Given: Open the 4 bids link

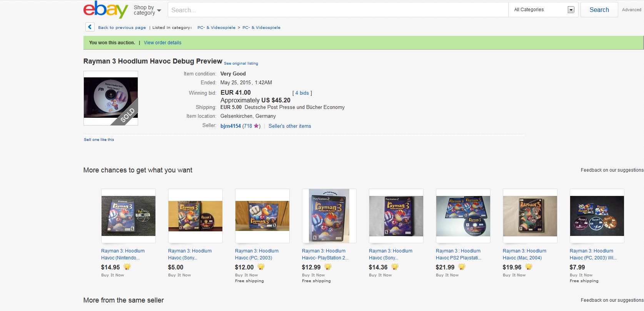Looking at the screenshot, I should 302,93.
